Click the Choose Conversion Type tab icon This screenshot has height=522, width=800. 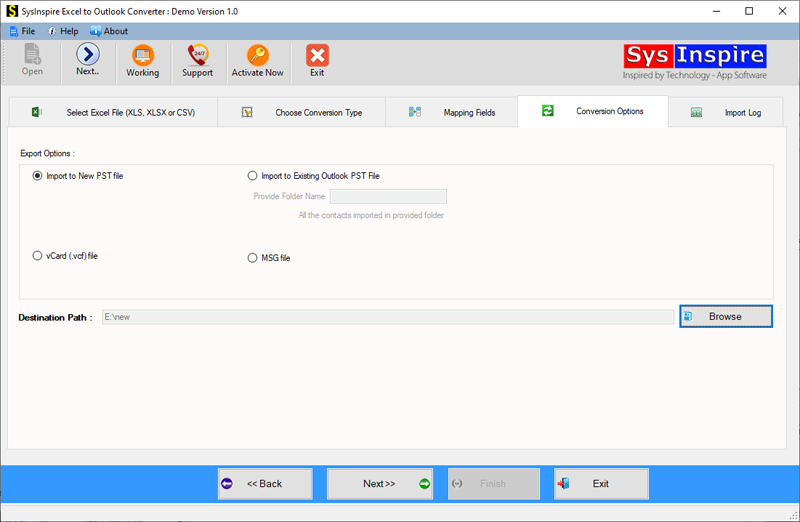(247, 112)
